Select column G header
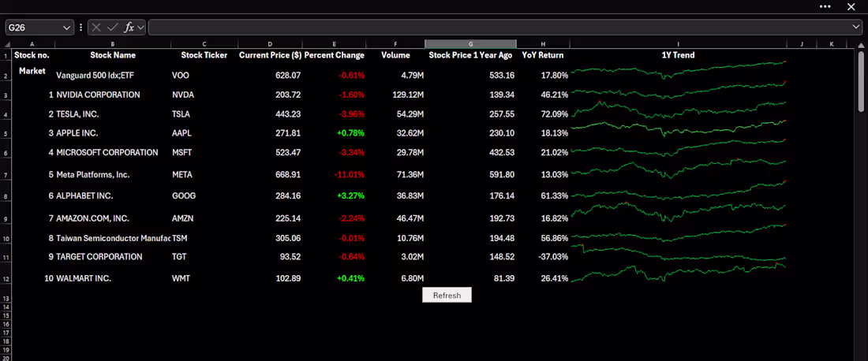The width and height of the screenshot is (868, 361). pos(470,44)
